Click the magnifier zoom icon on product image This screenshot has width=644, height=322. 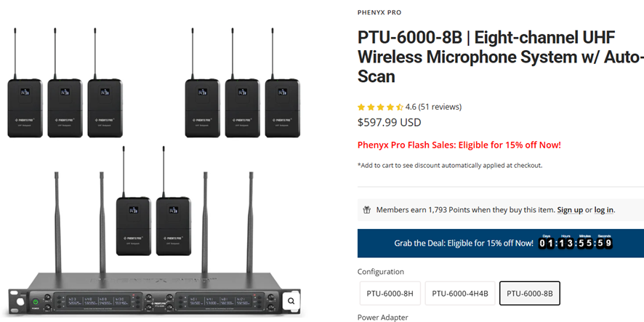pos(291,300)
